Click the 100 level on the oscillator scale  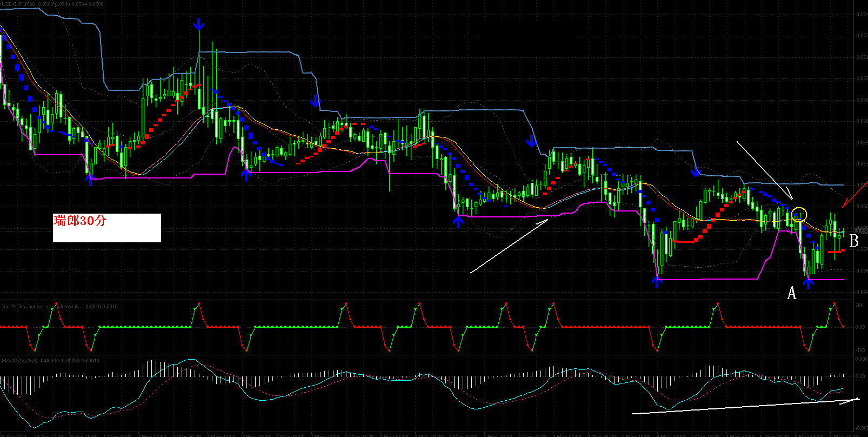click(859, 306)
